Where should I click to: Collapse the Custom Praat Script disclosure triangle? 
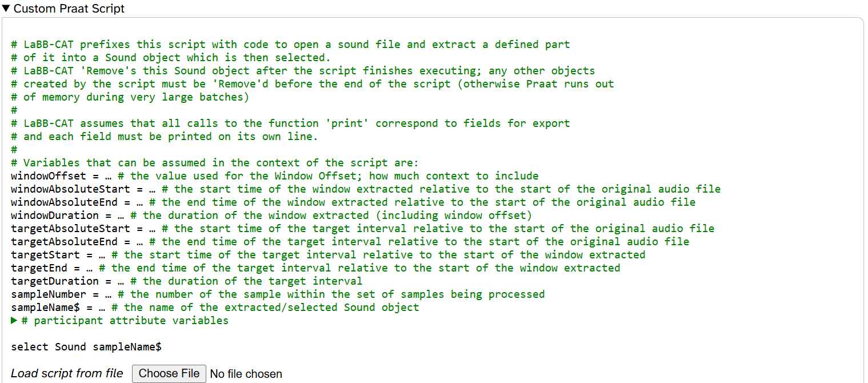(6, 9)
